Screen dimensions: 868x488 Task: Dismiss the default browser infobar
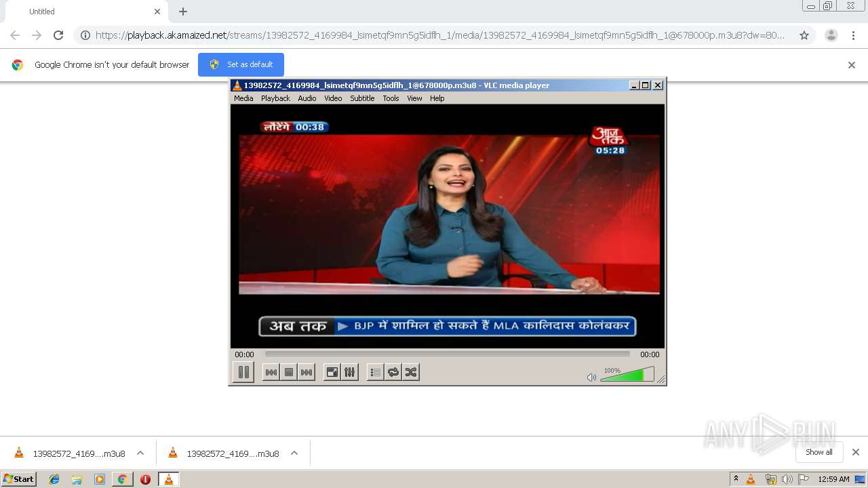(x=852, y=65)
